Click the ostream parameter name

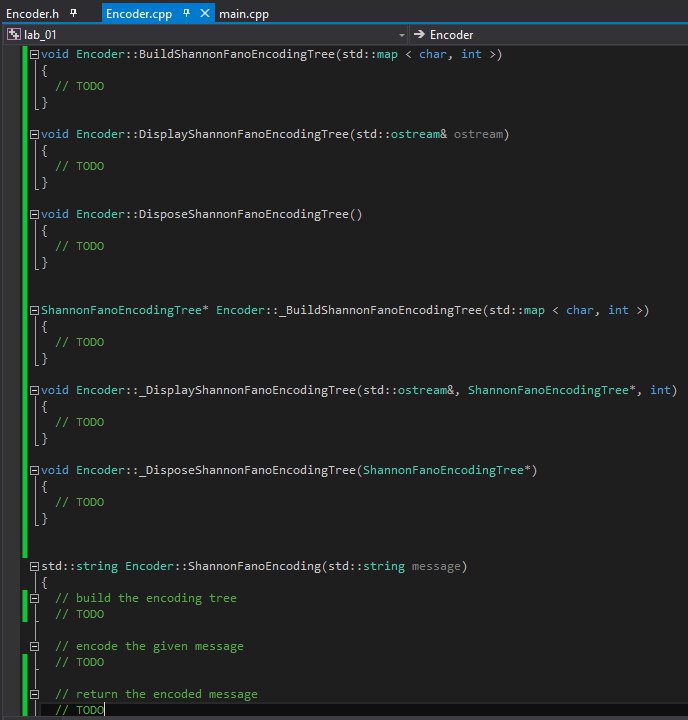478,134
